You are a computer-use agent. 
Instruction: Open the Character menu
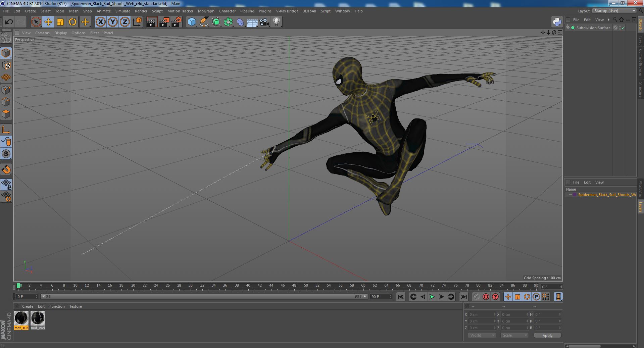click(227, 11)
